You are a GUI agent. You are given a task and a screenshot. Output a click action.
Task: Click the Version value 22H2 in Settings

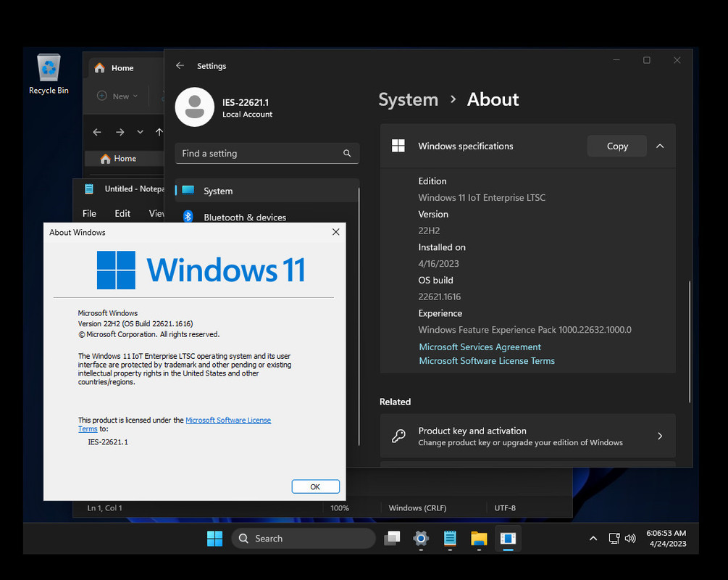click(429, 231)
